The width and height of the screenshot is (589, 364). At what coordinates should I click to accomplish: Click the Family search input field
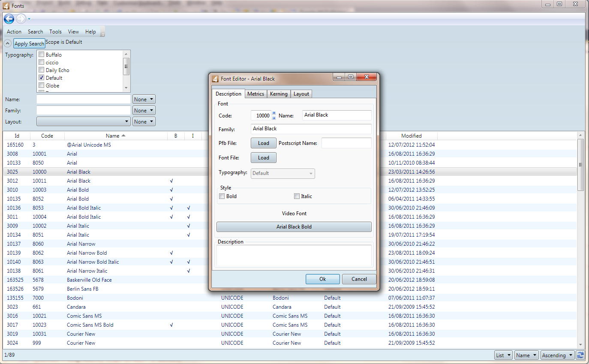(84, 111)
